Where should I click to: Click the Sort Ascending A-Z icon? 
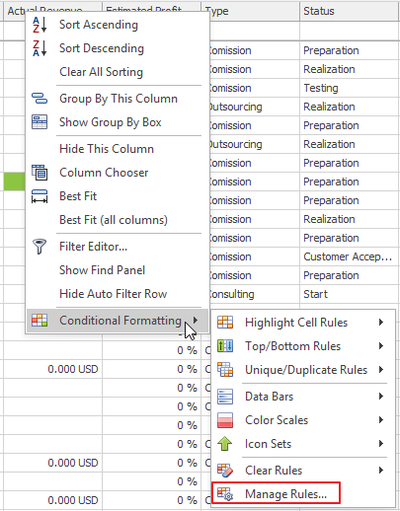click(x=40, y=25)
